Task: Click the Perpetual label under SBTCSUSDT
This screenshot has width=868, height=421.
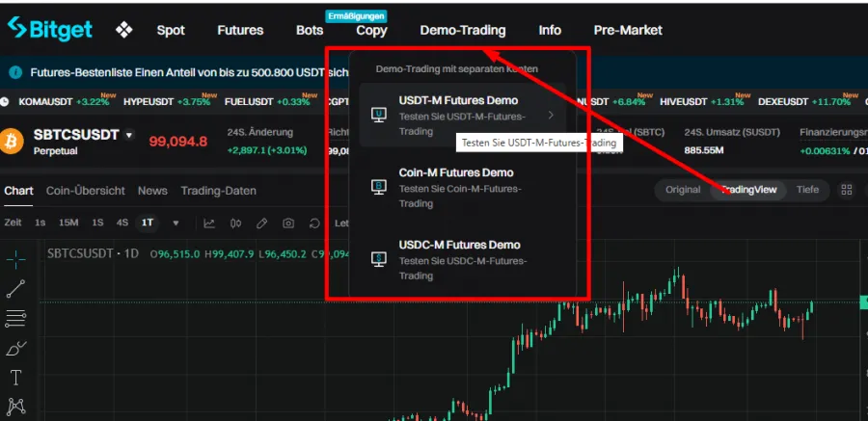Action: [x=55, y=150]
